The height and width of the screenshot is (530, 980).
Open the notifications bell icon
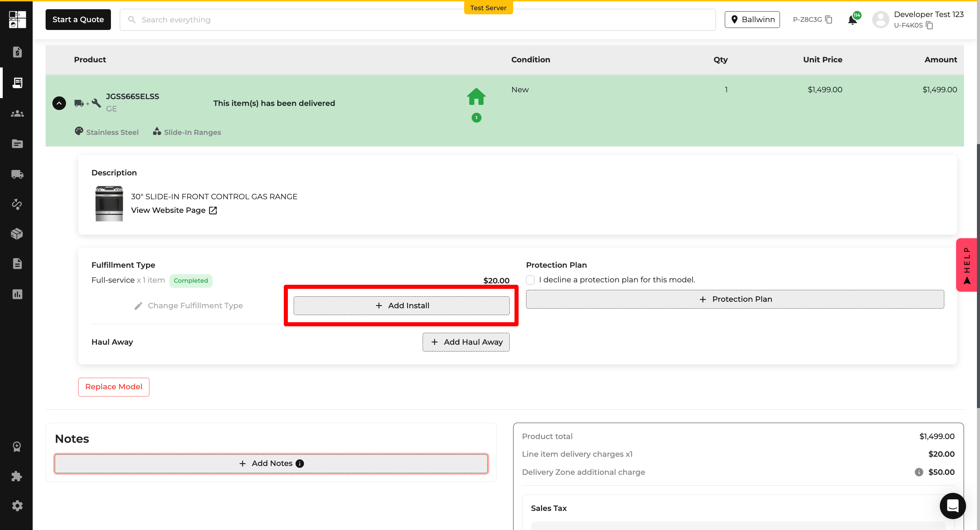[852, 20]
